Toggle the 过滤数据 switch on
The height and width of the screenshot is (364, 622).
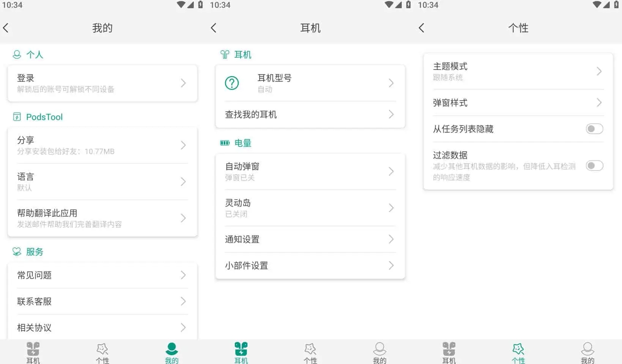[x=594, y=166]
